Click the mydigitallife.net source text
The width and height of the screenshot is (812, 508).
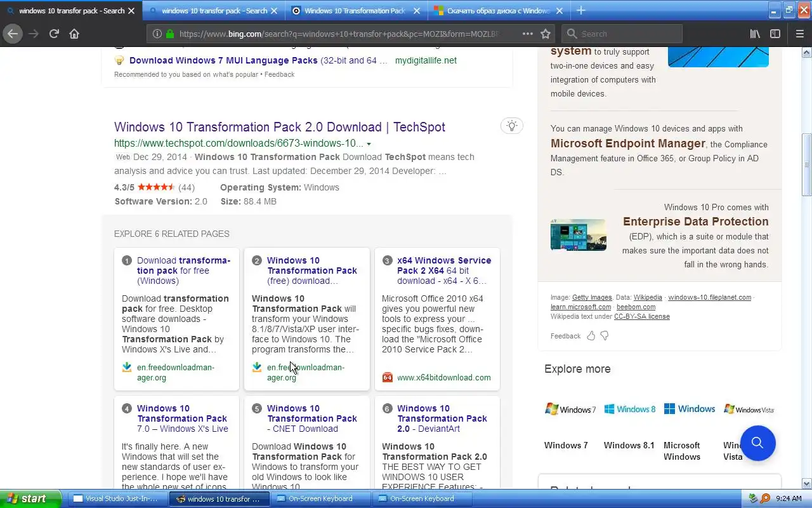426,60
